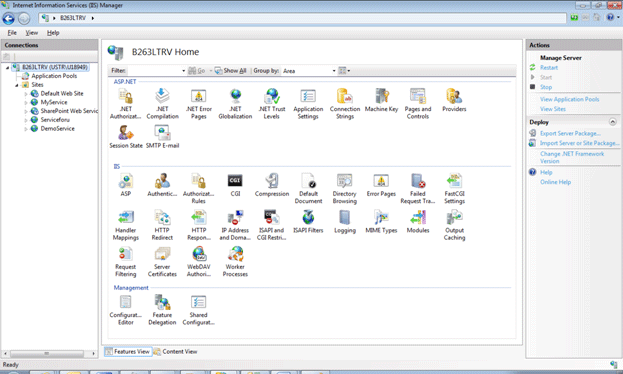Click Change .NET Framework Version link
623x374 pixels.
(572, 157)
